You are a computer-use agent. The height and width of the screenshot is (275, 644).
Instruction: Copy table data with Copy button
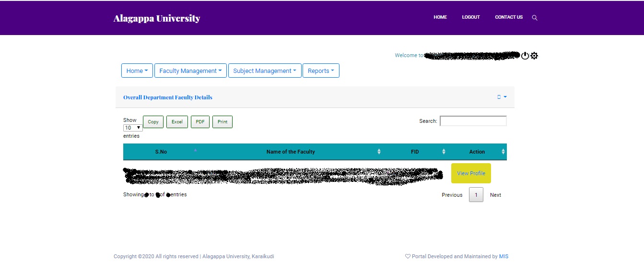click(153, 122)
